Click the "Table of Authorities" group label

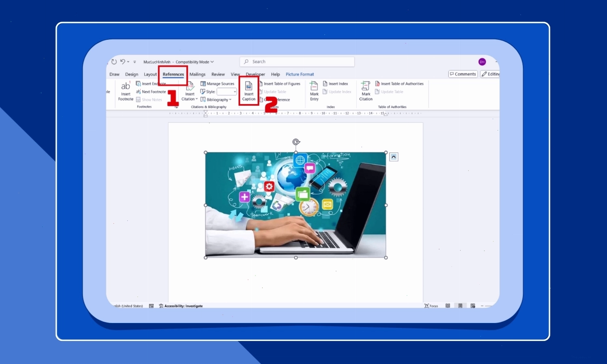pyautogui.click(x=392, y=107)
